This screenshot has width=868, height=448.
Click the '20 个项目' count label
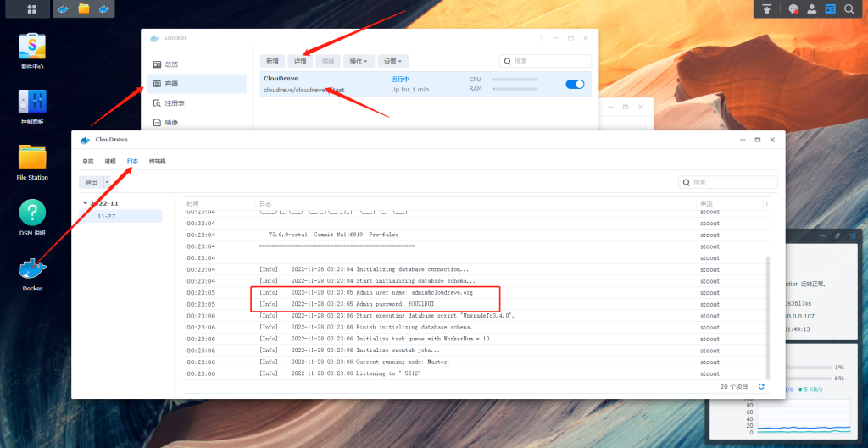pyautogui.click(x=734, y=387)
